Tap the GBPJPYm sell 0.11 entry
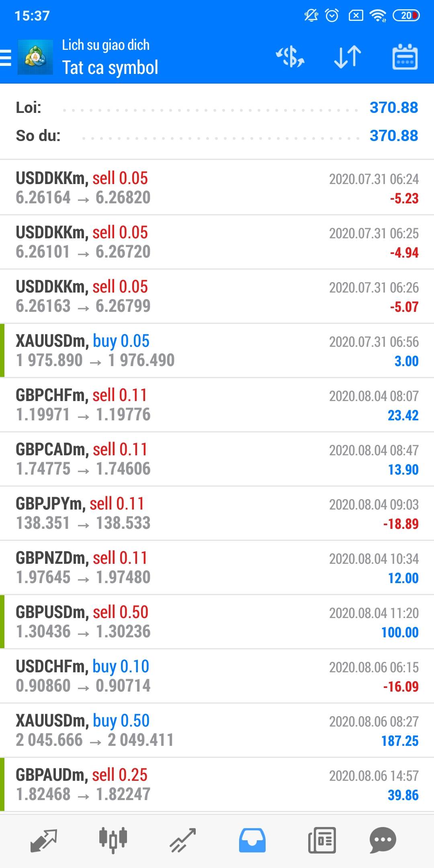434x868 pixels. click(x=217, y=513)
